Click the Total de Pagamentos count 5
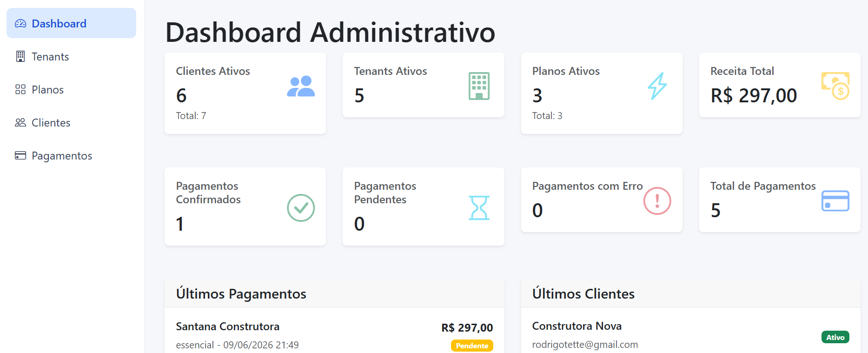Screen dimensions: 868x353 716,211
